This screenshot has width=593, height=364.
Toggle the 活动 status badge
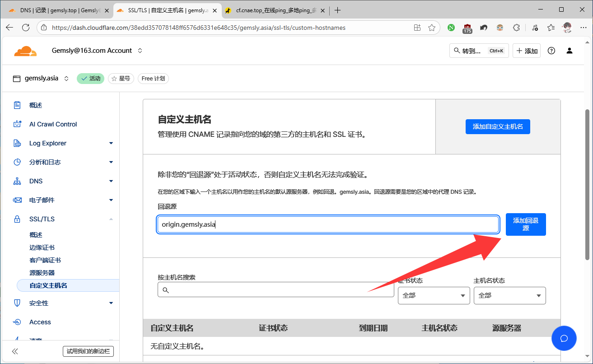click(90, 78)
